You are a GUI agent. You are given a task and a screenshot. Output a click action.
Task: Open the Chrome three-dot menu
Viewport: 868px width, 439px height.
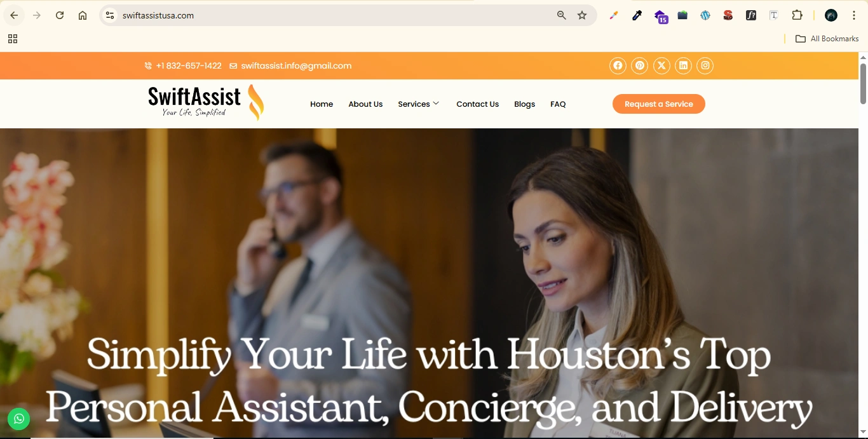[854, 15]
